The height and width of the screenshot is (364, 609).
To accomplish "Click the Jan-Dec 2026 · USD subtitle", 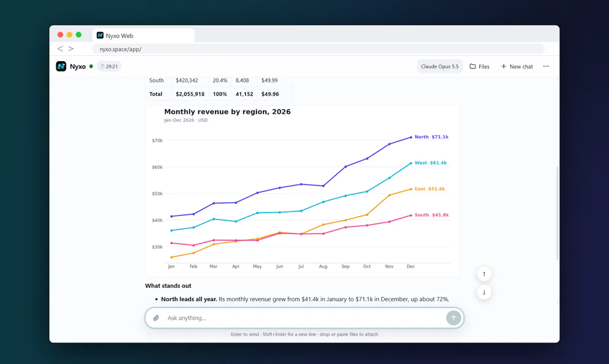I will click(x=186, y=120).
